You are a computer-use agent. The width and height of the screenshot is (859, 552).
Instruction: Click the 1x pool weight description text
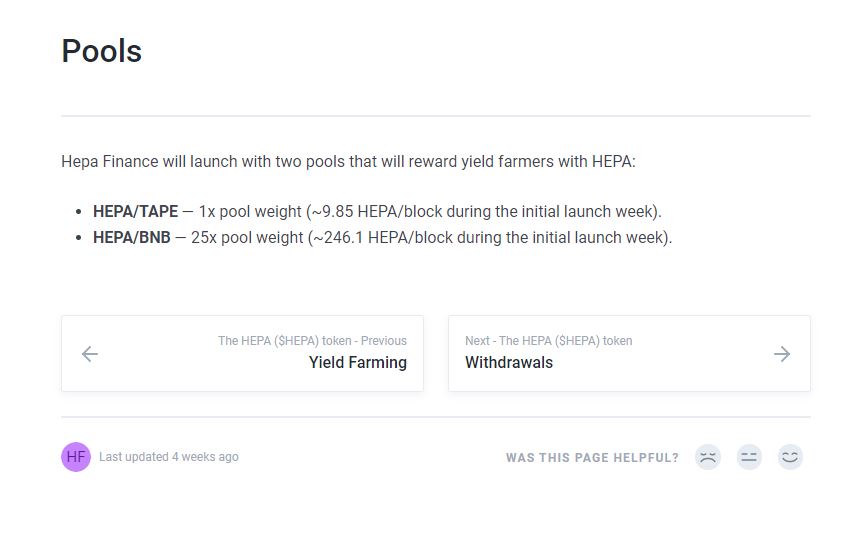tap(430, 211)
